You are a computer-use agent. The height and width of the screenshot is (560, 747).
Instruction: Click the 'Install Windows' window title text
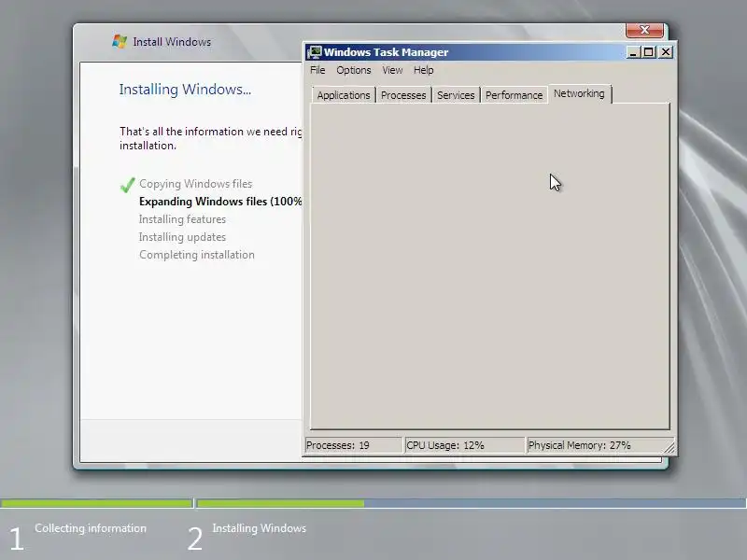click(x=172, y=42)
